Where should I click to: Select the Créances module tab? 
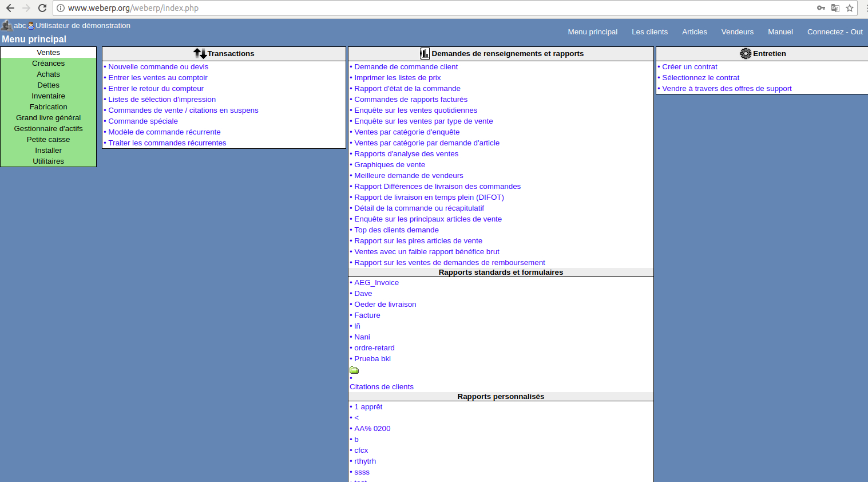click(49, 63)
